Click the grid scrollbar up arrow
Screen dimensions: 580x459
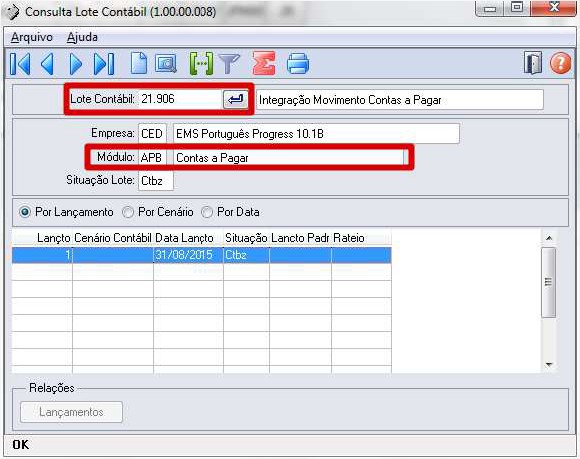[549, 238]
